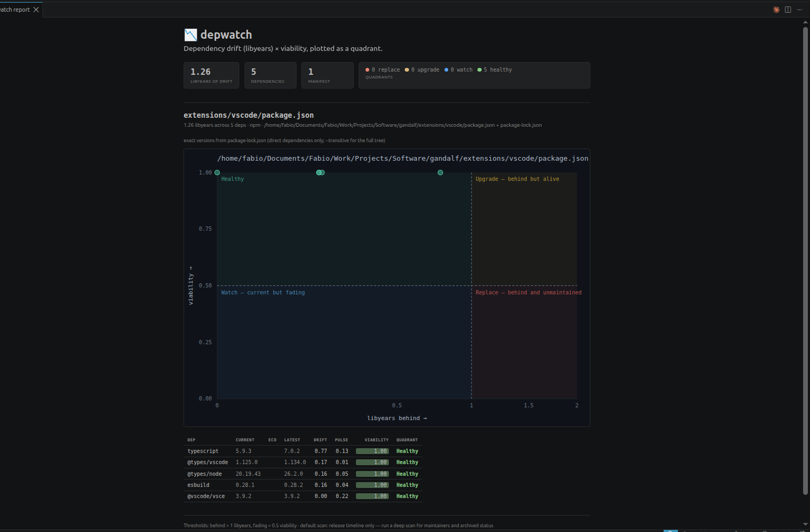Click the depwatch chart logo icon
Image resolution: width=810 pixels, height=532 pixels.
190,35
